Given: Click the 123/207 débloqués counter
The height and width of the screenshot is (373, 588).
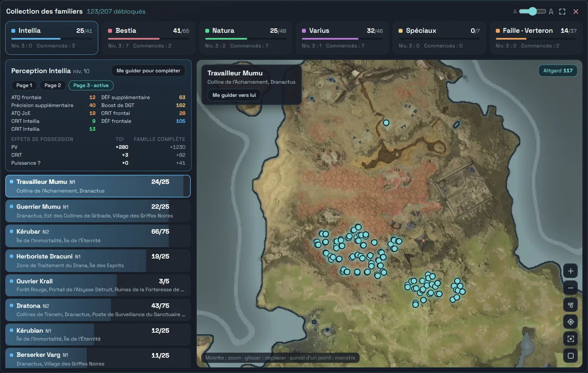Looking at the screenshot, I should tap(116, 12).
